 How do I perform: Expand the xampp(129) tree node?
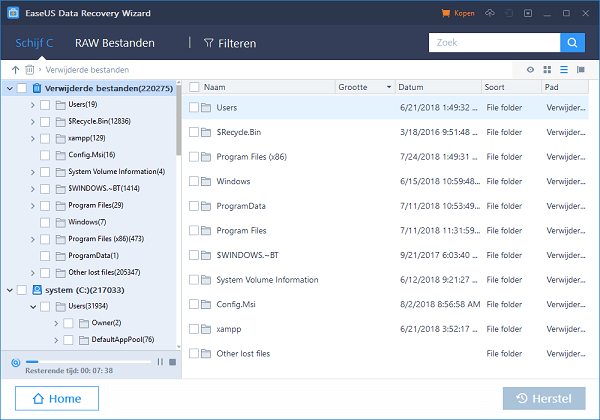click(33, 138)
